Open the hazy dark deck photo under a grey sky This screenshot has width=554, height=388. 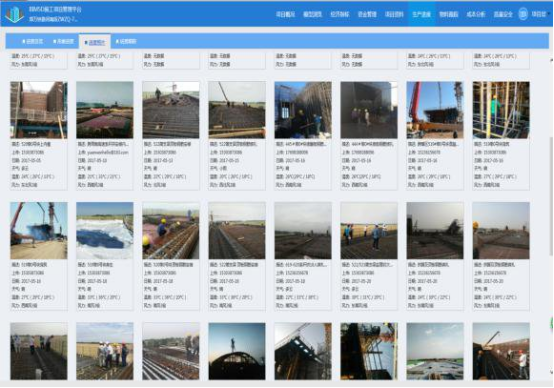(303, 230)
